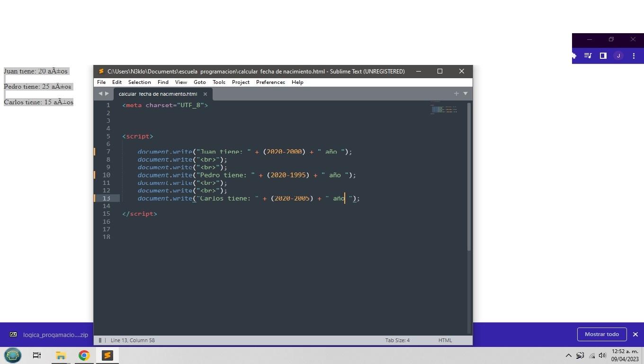This screenshot has width=644, height=364.
Task: Open the View menu
Action: pos(181,82)
